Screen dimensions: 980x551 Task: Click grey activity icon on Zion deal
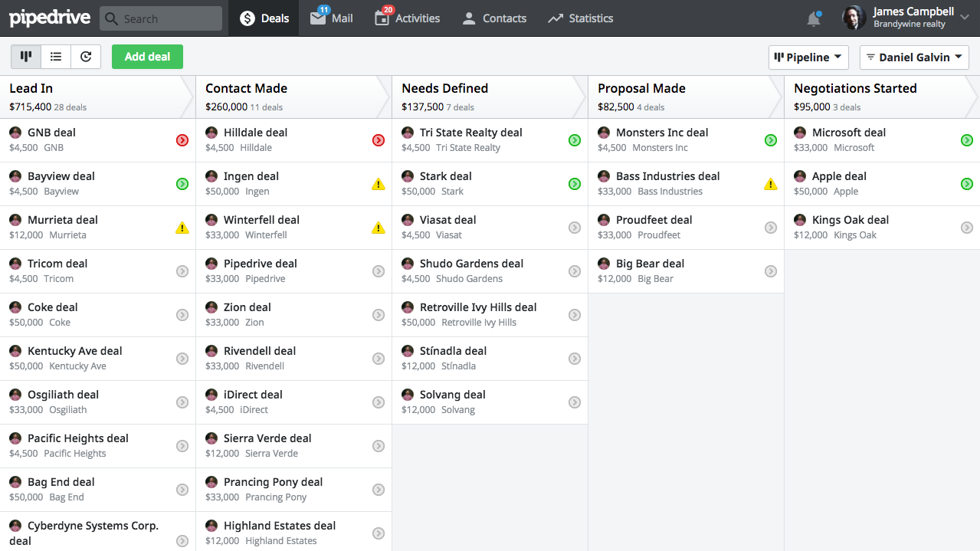pyautogui.click(x=379, y=315)
